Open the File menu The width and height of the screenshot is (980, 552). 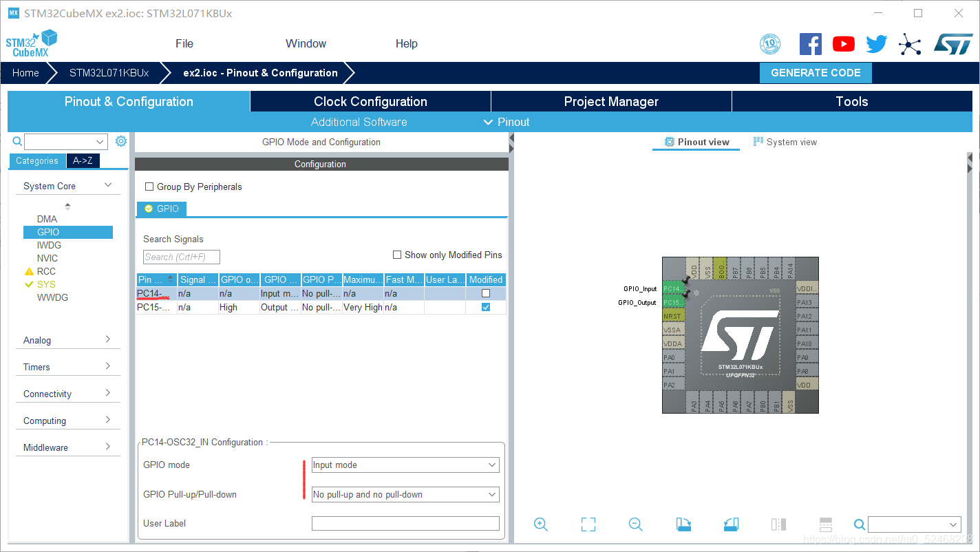pos(184,43)
